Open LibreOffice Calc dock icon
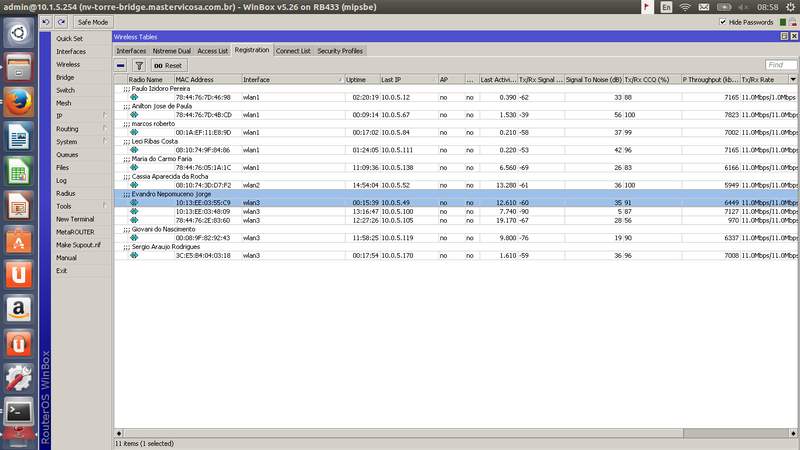The width and height of the screenshot is (800, 450). tap(18, 171)
